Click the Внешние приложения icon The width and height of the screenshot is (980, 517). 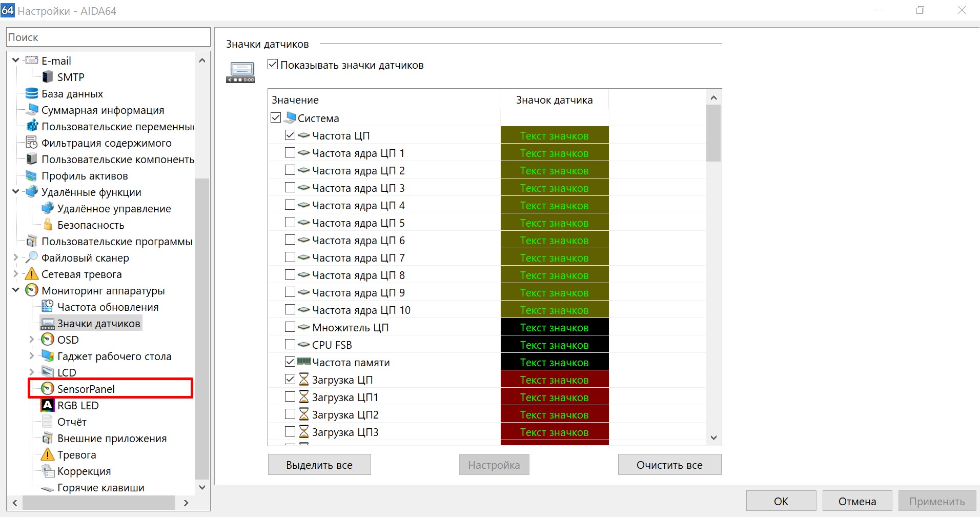tap(48, 438)
